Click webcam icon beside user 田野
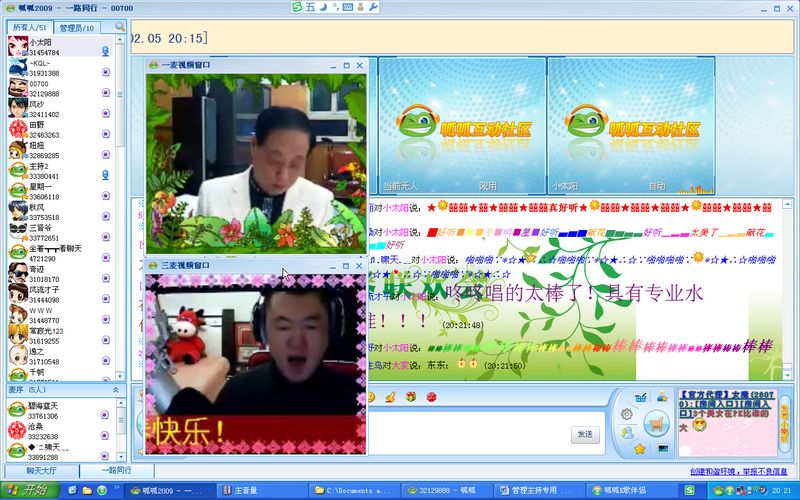Viewport: 800px width, 500px height. [x=106, y=134]
